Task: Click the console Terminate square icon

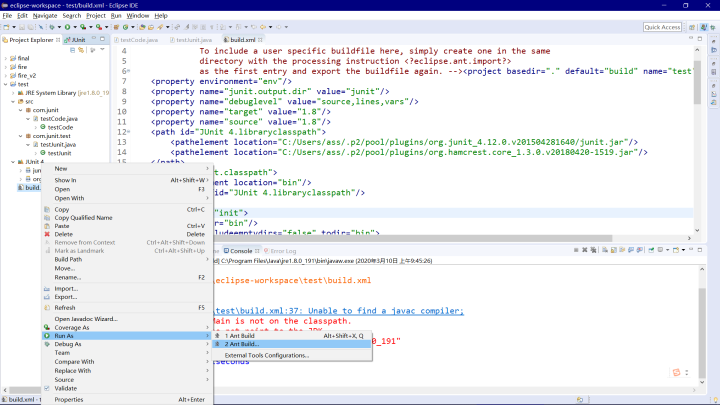Action: pos(576,250)
